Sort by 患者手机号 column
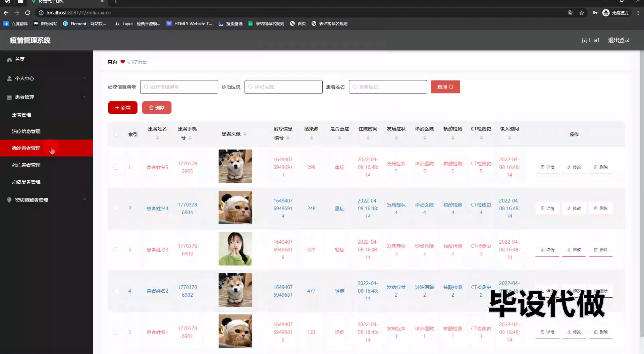Screen dimensions: 644x354 [x=190, y=138]
